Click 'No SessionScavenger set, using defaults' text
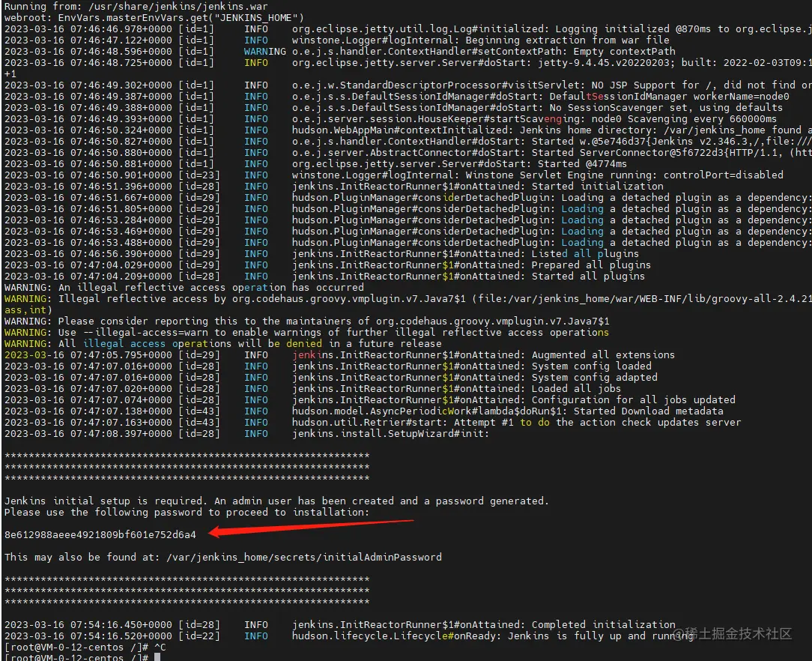The image size is (812, 661). point(666,108)
